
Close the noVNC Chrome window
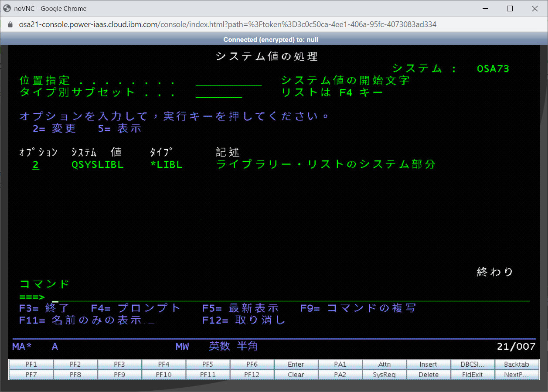click(x=535, y=8)
